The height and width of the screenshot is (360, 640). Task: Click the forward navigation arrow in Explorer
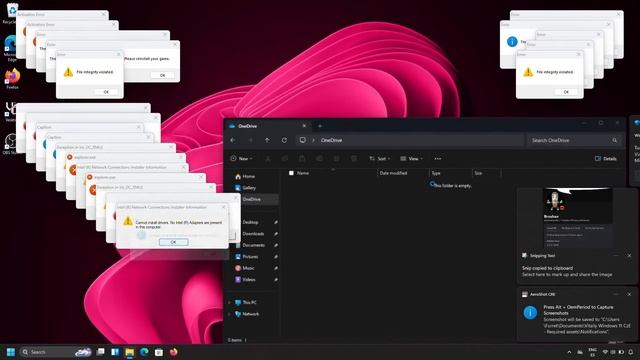pos(250,140)
